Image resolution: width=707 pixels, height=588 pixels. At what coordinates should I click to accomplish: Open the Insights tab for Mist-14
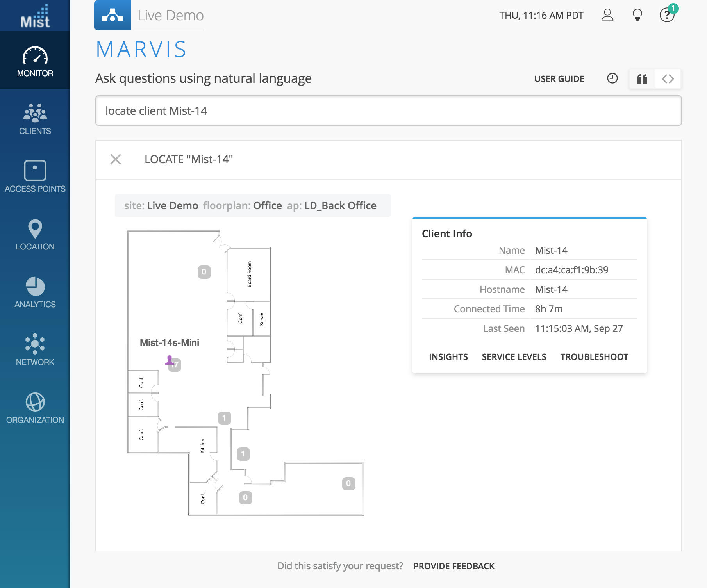(448, 357)
